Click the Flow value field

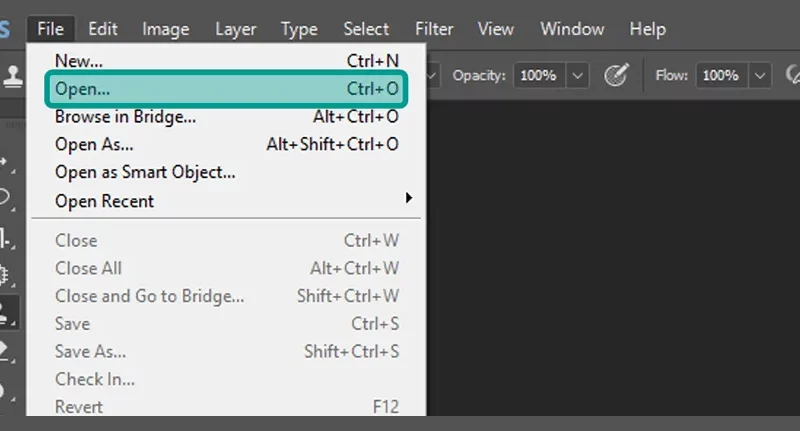[722, 76]
